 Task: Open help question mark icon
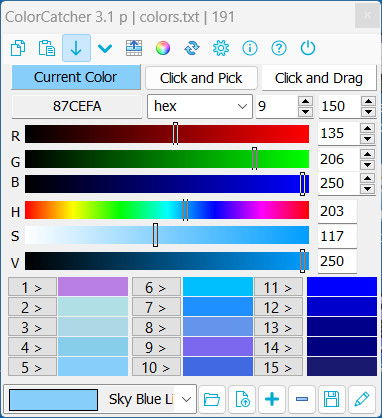pos(279,48)
